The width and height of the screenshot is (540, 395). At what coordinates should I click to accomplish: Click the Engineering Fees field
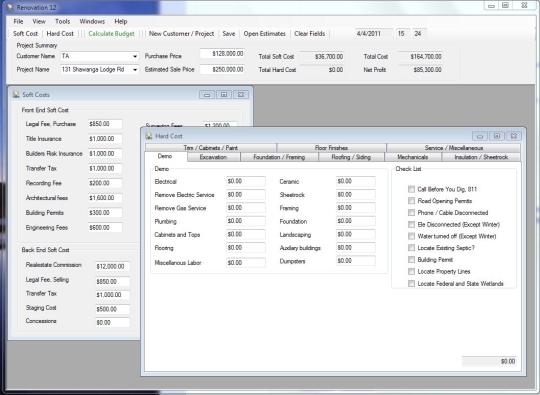tap(105, 228)
